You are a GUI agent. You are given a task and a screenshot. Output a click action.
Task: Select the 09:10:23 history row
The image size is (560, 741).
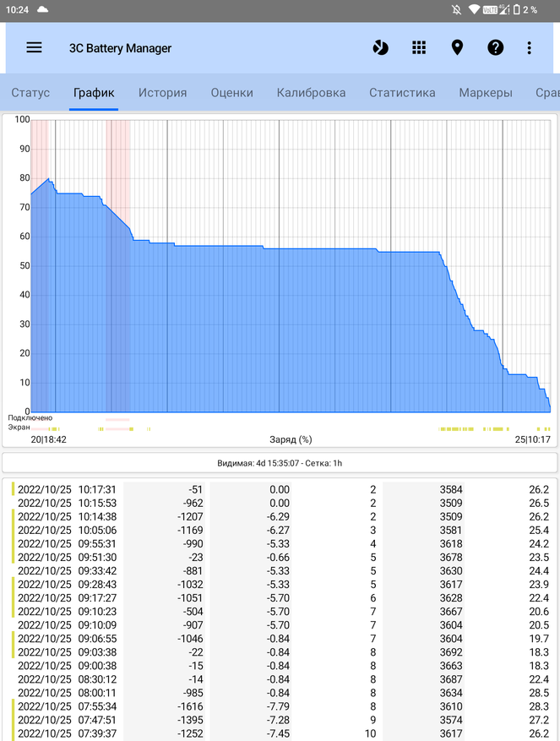280,612
